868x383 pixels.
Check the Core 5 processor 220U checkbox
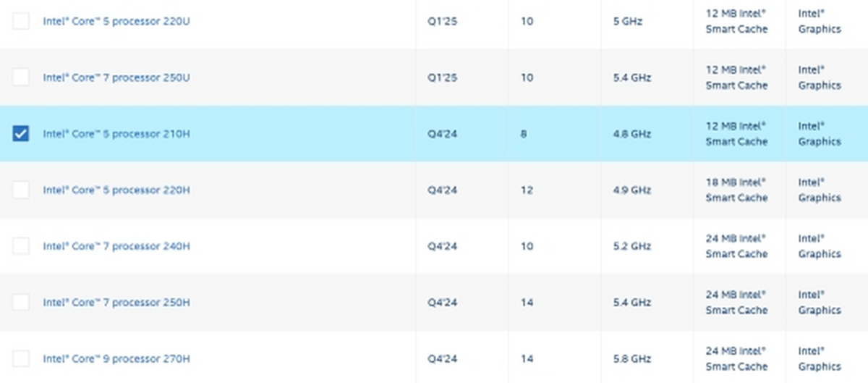[21, 21]
